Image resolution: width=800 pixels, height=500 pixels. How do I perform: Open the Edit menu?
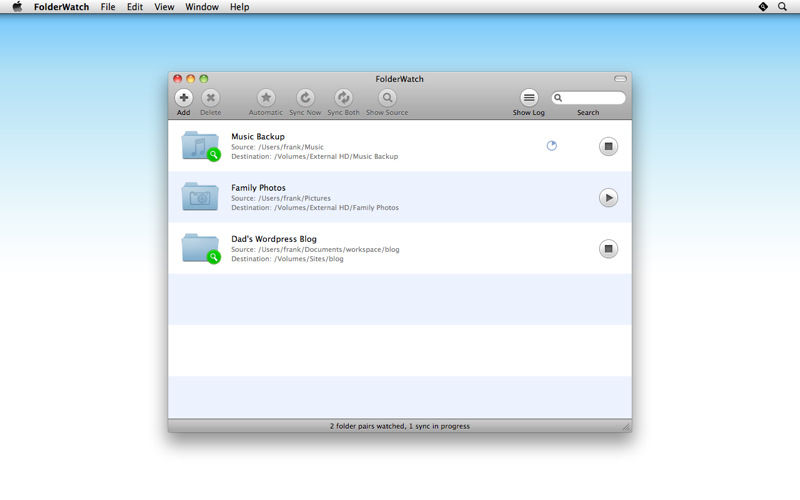(135, 7)
